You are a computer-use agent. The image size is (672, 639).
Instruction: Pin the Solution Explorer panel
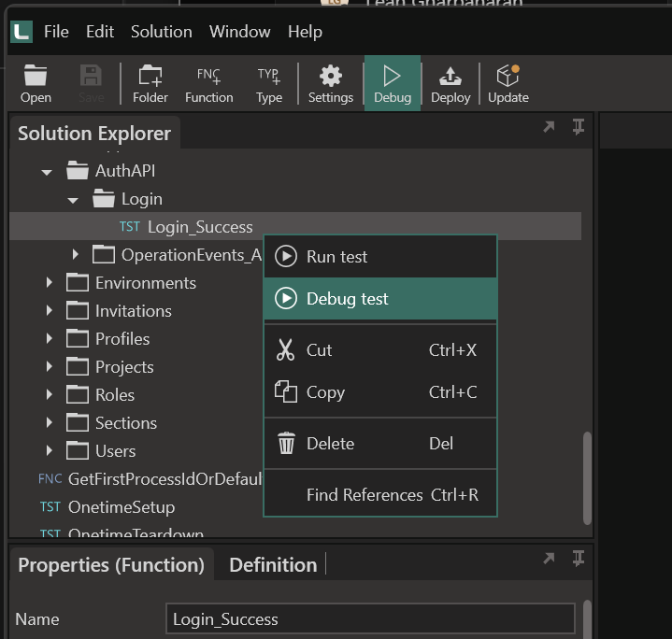(579, 127)
